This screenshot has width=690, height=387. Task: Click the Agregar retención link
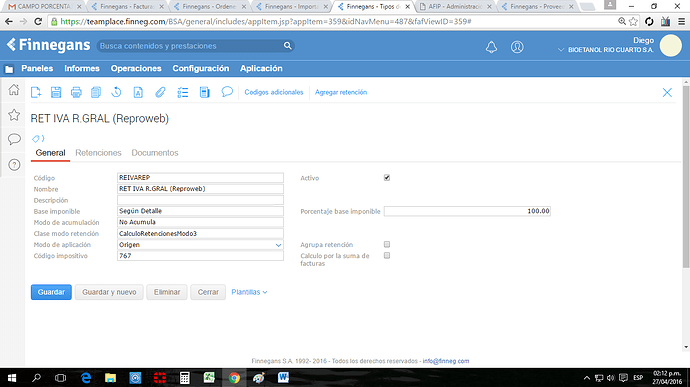(341, 92)
